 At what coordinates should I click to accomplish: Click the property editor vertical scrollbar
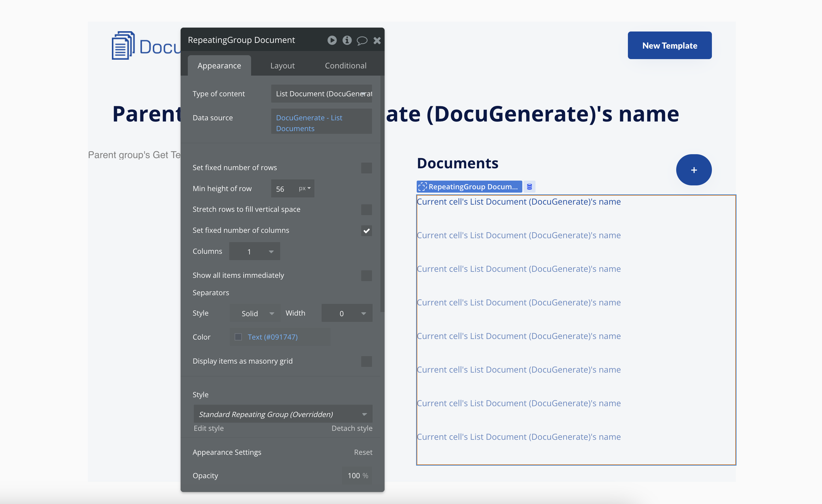[x=382, y=193]
